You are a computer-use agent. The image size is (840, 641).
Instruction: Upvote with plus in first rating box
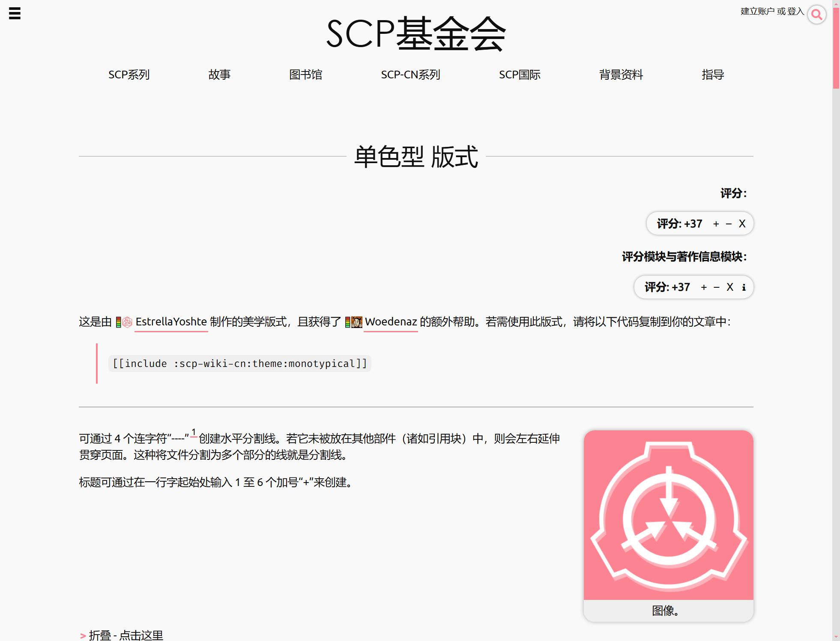pos(716,224)
